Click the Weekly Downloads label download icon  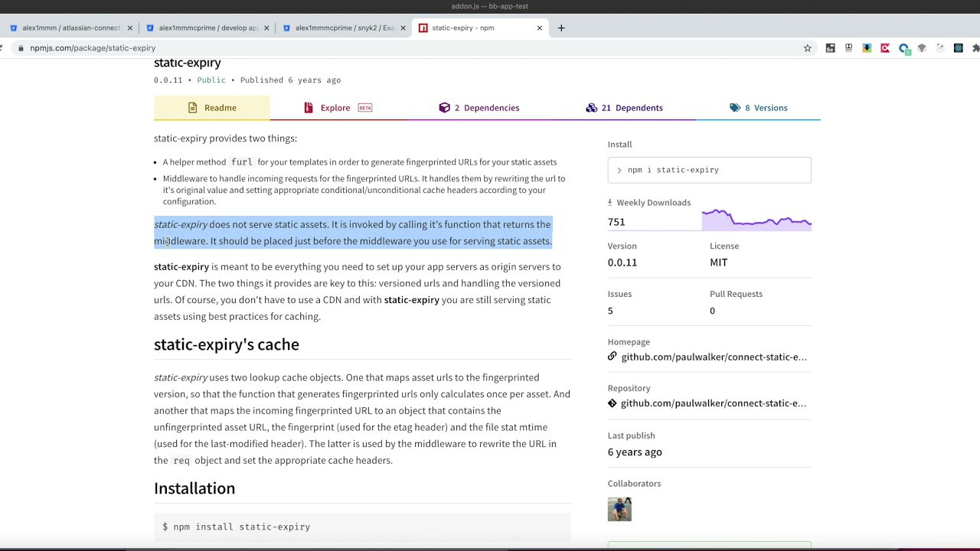[610, 203]
